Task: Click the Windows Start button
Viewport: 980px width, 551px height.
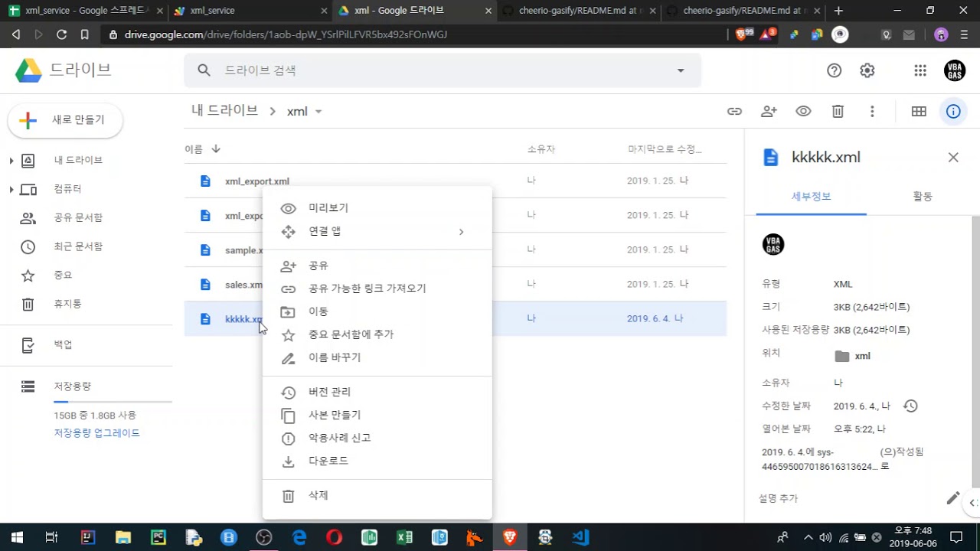Action: click(x=16, y=537)
